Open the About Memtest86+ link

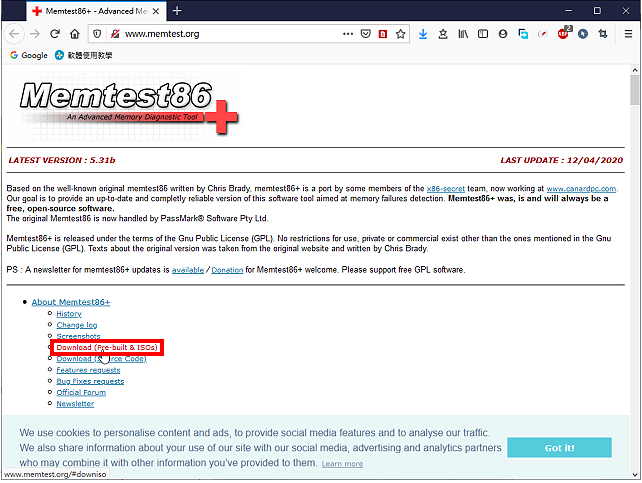pyautogui.click(x=71, y=302)
